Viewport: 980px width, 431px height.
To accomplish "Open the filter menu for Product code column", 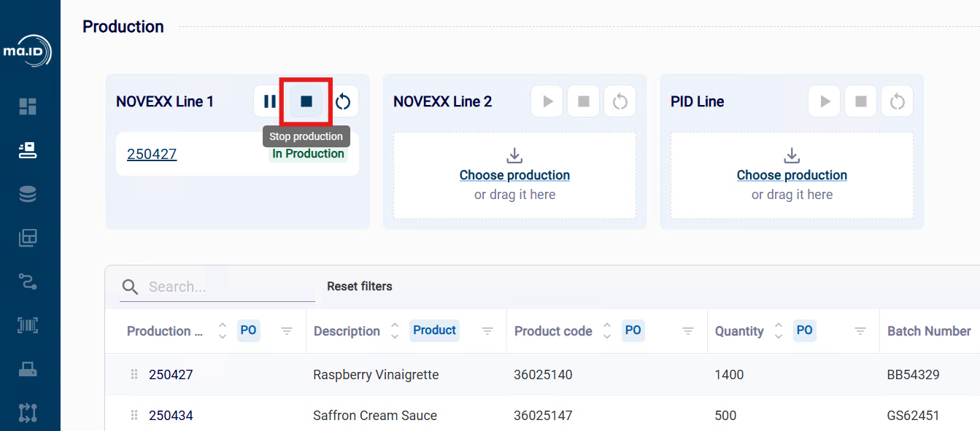I will point(688,331).
